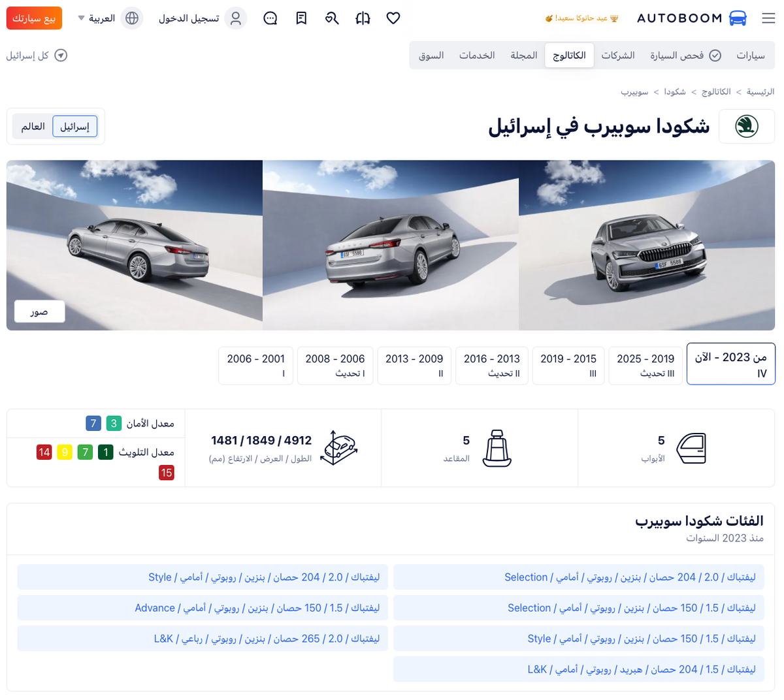Open 1.5 204hp hybrid L&K trim
The width and height of the screenshot is (784, 700).
coord(579,669)
